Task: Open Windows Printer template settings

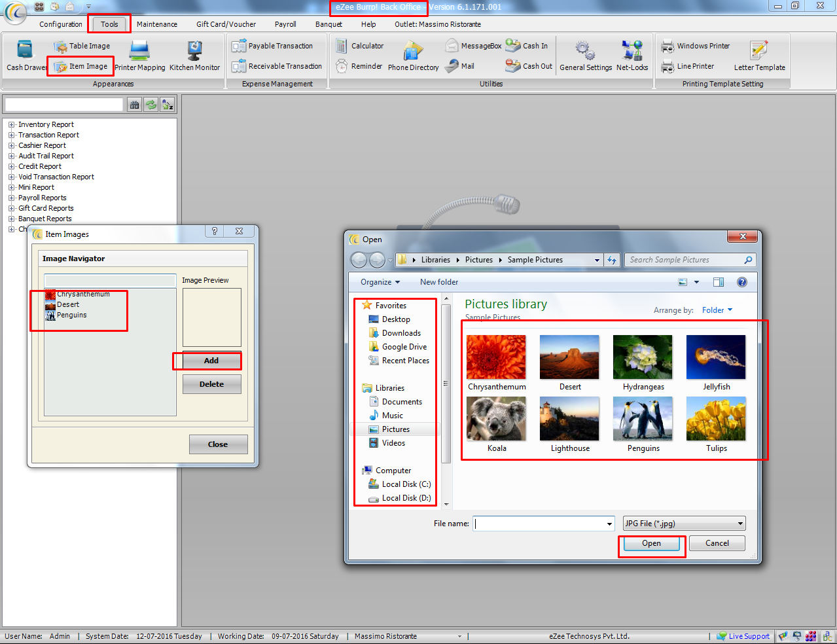Action: [x=695, y=46]
